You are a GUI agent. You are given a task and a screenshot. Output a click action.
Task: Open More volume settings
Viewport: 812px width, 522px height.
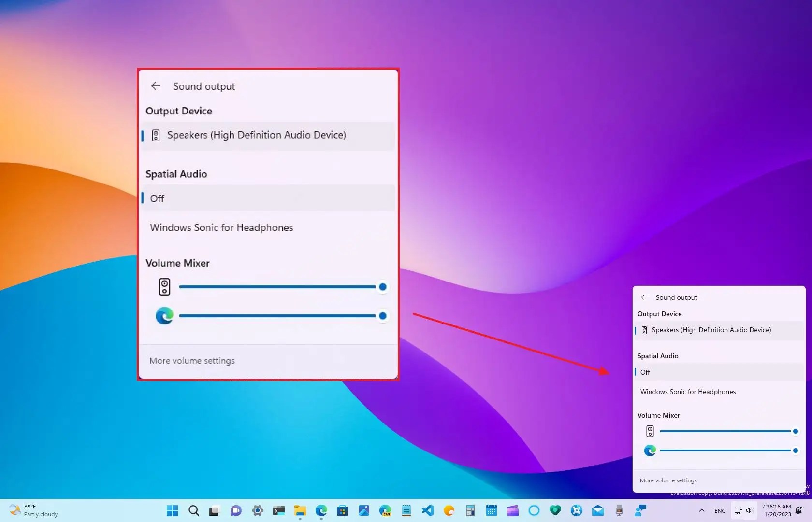click(192, 360)
